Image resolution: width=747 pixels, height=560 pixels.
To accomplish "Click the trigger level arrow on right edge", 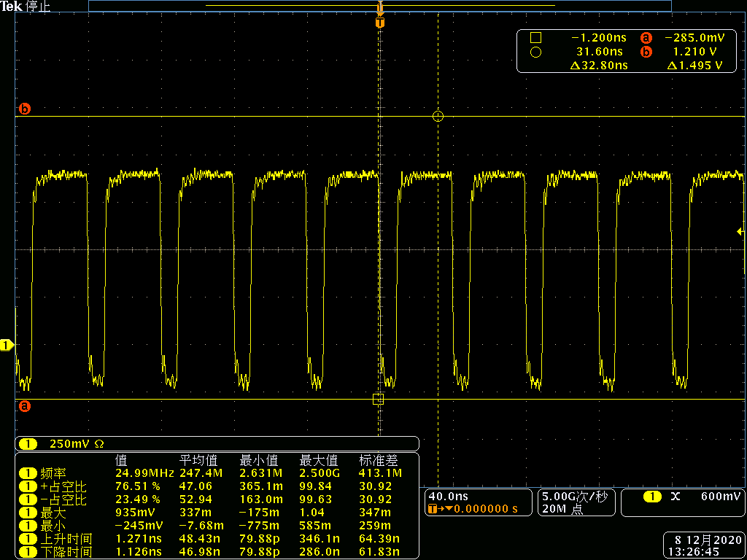I will point(740,232).
